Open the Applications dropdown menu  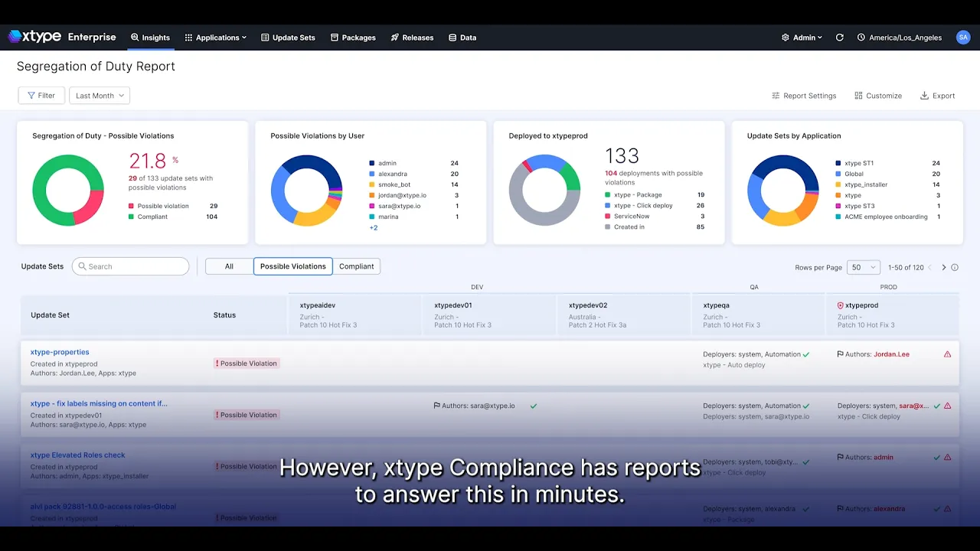click(216, 37)
